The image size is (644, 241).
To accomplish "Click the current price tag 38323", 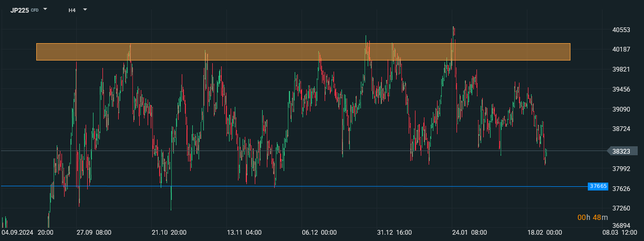I will [621, 151].
